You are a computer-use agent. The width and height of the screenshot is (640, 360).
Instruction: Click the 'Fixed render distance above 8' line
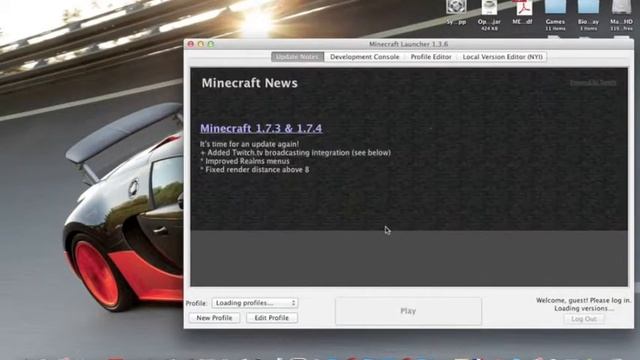pos(254,170)
